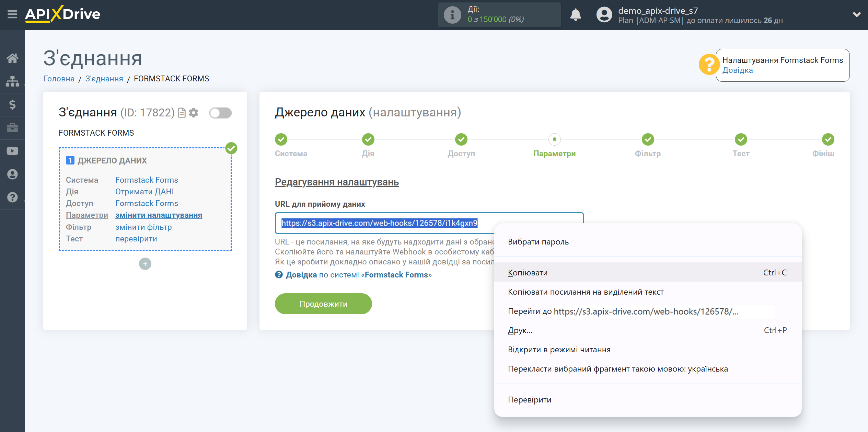Go to Фільтр step
Image resolution: width=868 pixels, height=432 pixels.
648,139
